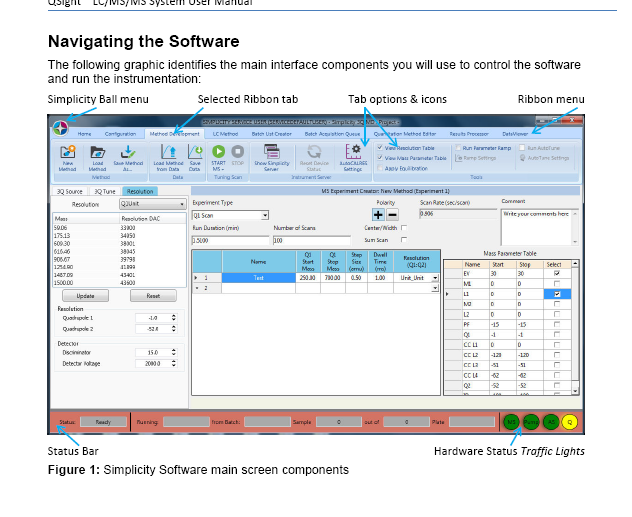Image resolution: width=632 pixels, height=517 pixels.
Task: Start MS tuning scan
Action: click(219, 152)
